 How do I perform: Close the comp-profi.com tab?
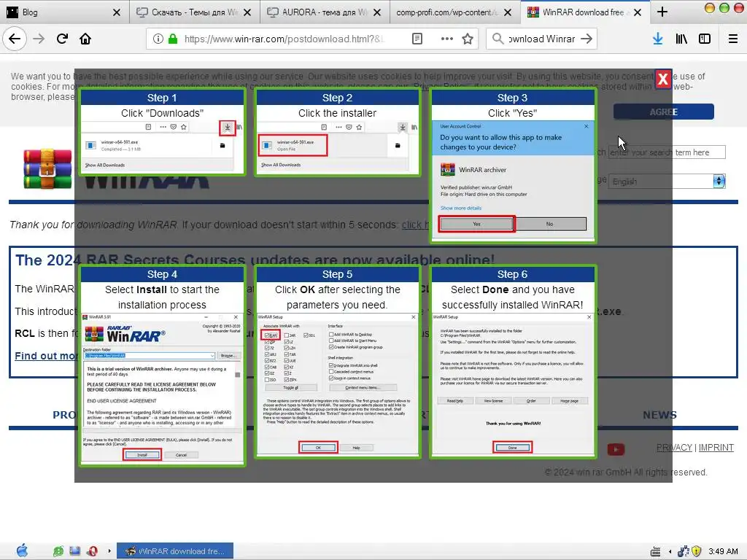click(x=508, y=12)
